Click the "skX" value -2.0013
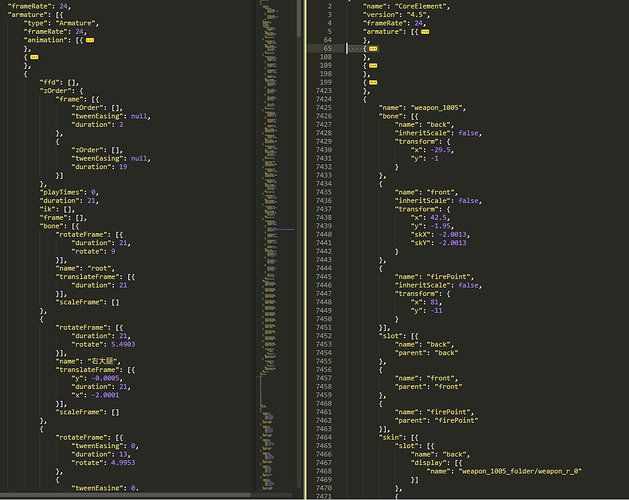The height and width of the screenshot is (500, 629). pos(452,234)
